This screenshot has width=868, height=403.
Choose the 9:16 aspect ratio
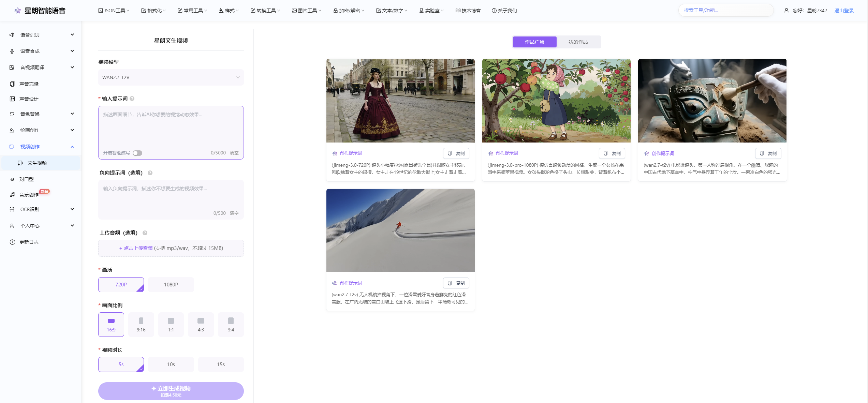[x=141, y=325]
